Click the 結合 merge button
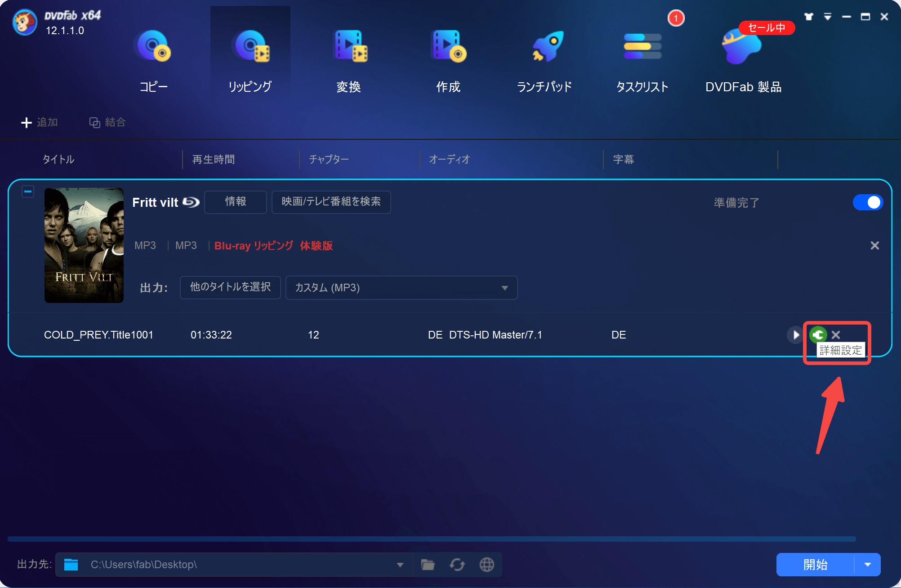Screen dimensions: 901x588 pos(107,122)
